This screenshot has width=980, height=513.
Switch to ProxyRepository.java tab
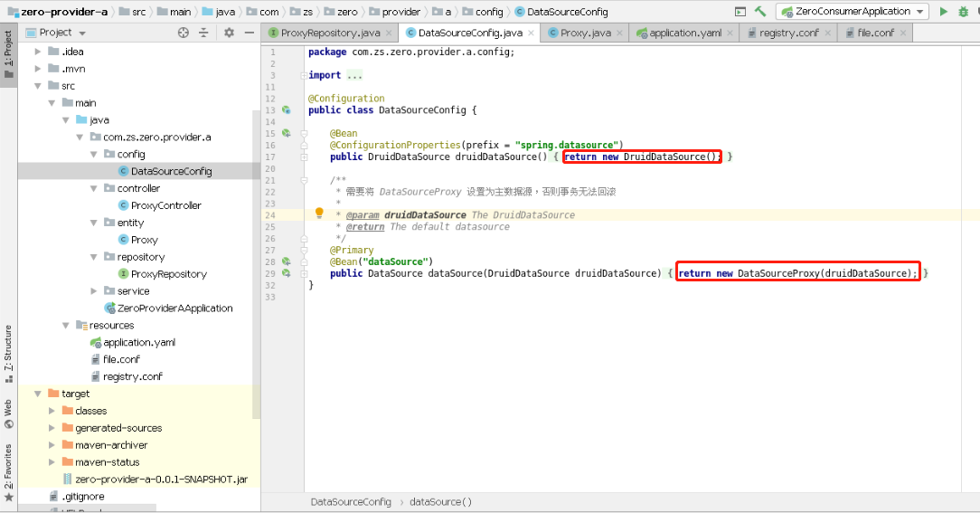coord(329,33)
